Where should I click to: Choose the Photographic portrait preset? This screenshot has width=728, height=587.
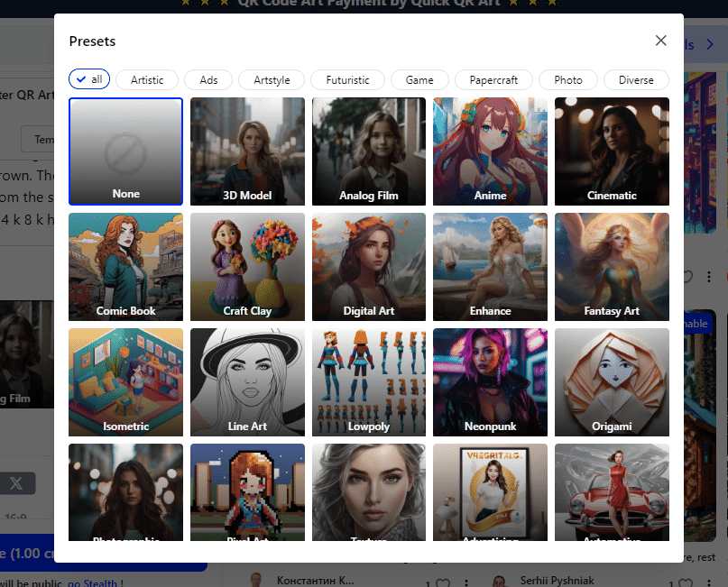[x=125, y=492]
